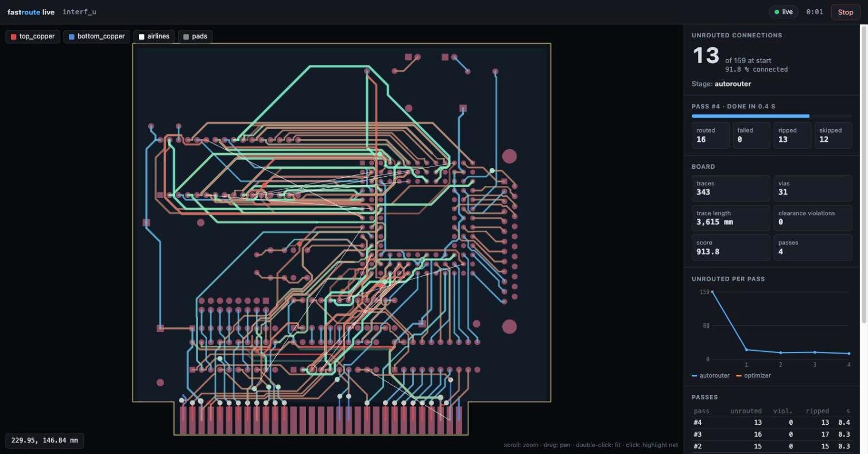Click the cursor coordinates readout

[45, 441]
